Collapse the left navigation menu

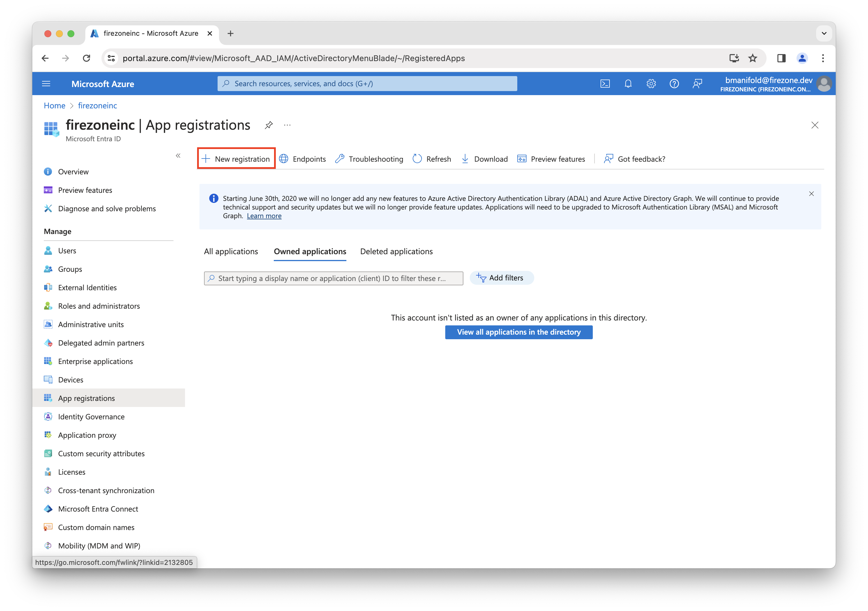178,155
